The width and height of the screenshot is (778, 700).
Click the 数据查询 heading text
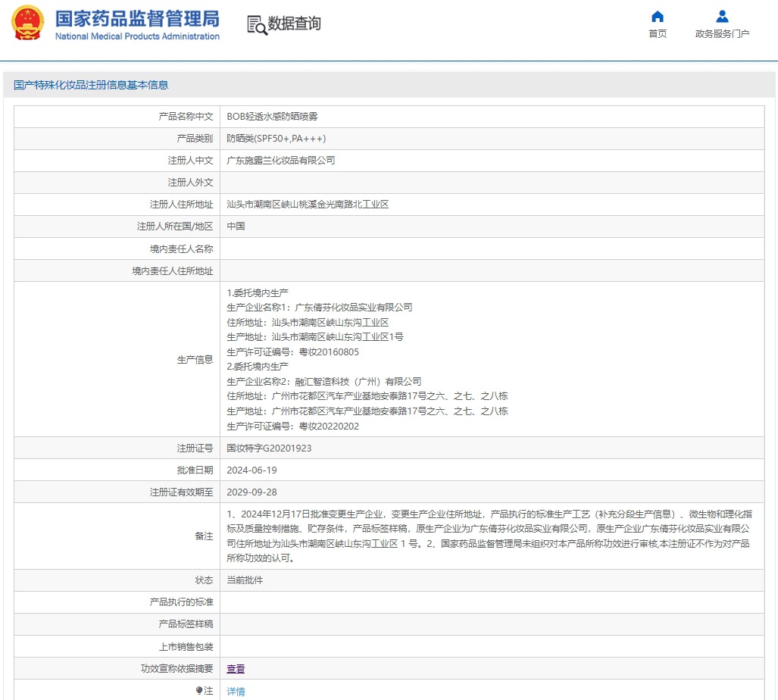[295, 24]
